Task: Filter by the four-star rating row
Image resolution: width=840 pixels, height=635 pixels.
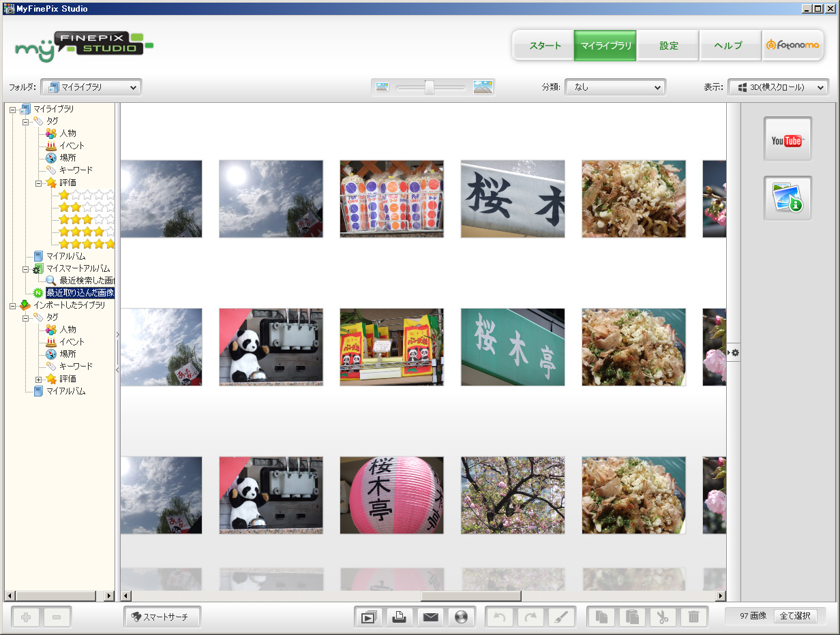Action: tap(87, 232)
